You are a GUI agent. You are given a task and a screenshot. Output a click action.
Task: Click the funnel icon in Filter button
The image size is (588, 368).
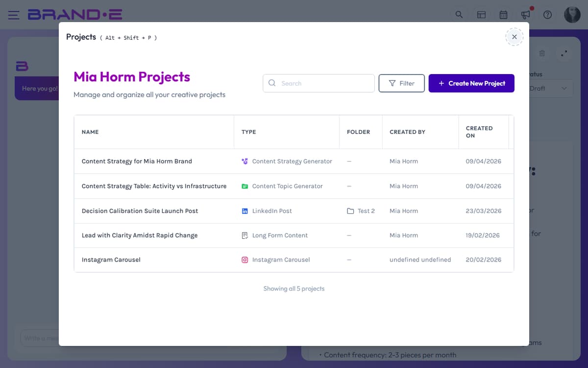pos(392,83)
